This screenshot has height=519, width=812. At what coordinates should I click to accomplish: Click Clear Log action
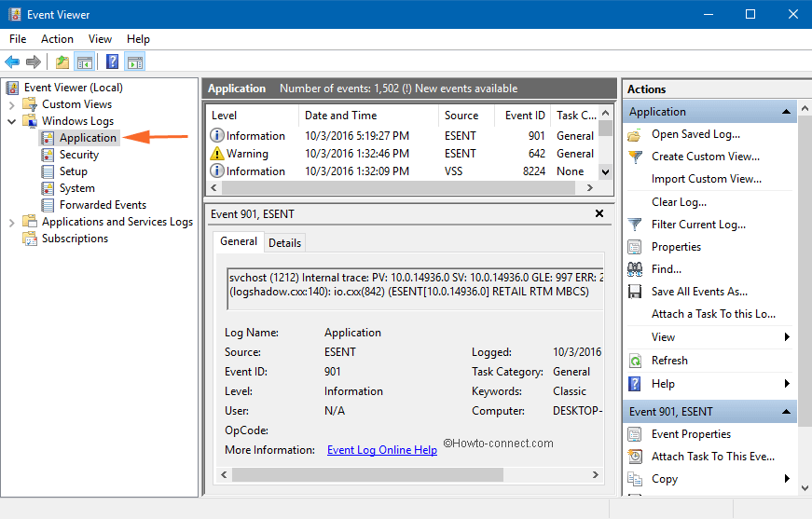pos(679,202)
